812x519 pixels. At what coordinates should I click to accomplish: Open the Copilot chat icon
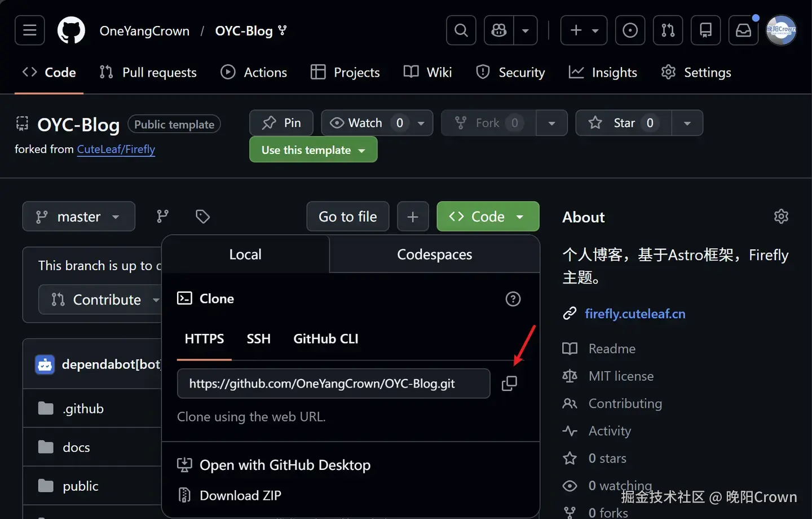click(x=499, y=30)
